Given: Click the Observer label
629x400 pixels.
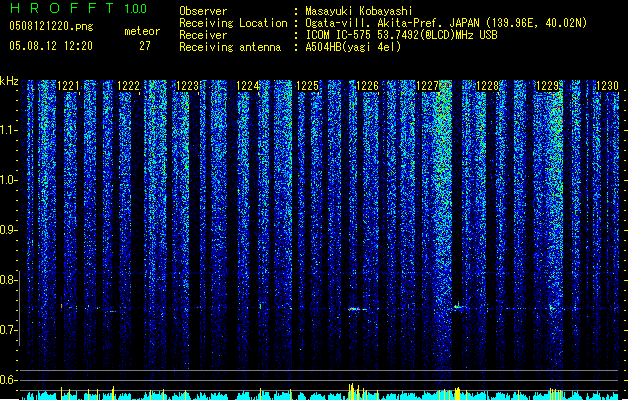Looking at the screenshot, I should tap(203, 11).
